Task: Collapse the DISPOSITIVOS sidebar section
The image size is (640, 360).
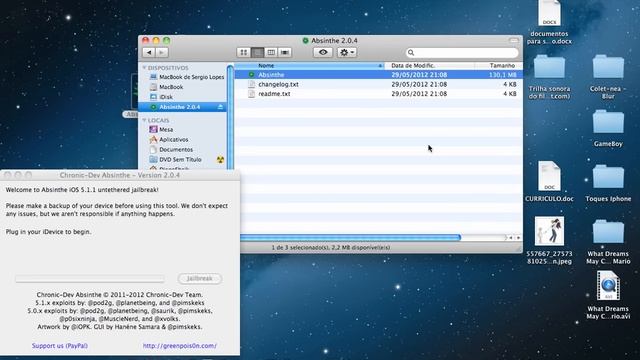Action: [144, 68]
